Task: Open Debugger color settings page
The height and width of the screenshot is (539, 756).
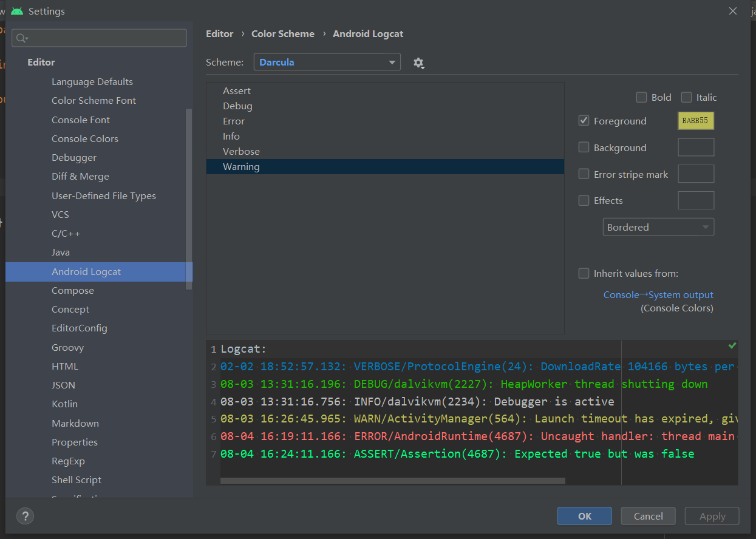Action: (x=74, y=157)
